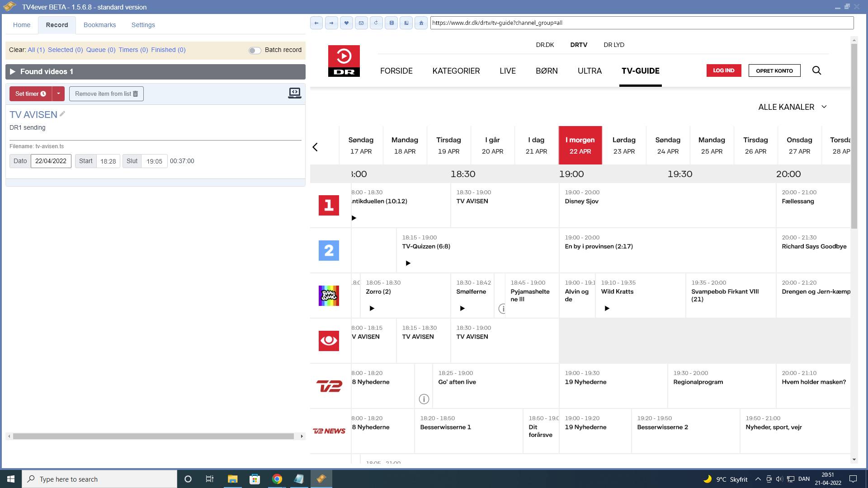868x488 pixels.
Task: Play TV-Quizzen (6:8) via the play icon
Action: [408, 263]
